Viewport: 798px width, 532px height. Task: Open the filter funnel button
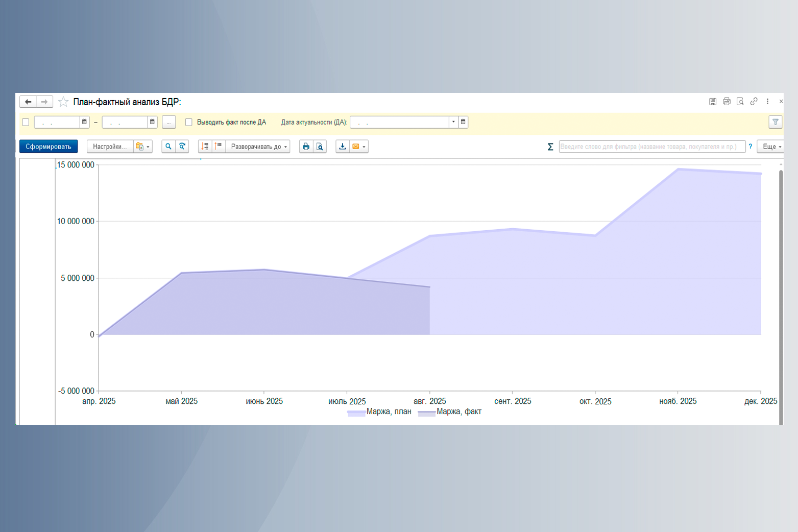[x=775, y=122]
